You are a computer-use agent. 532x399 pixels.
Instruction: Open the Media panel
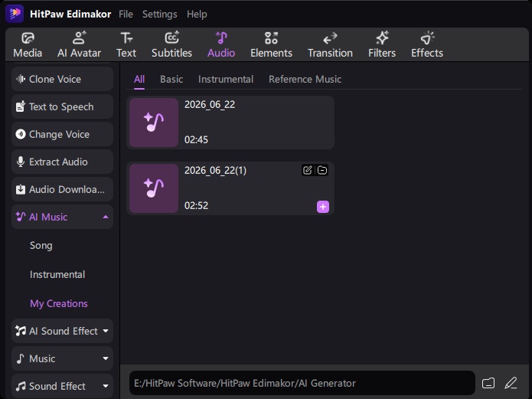[x=28, y=45]
